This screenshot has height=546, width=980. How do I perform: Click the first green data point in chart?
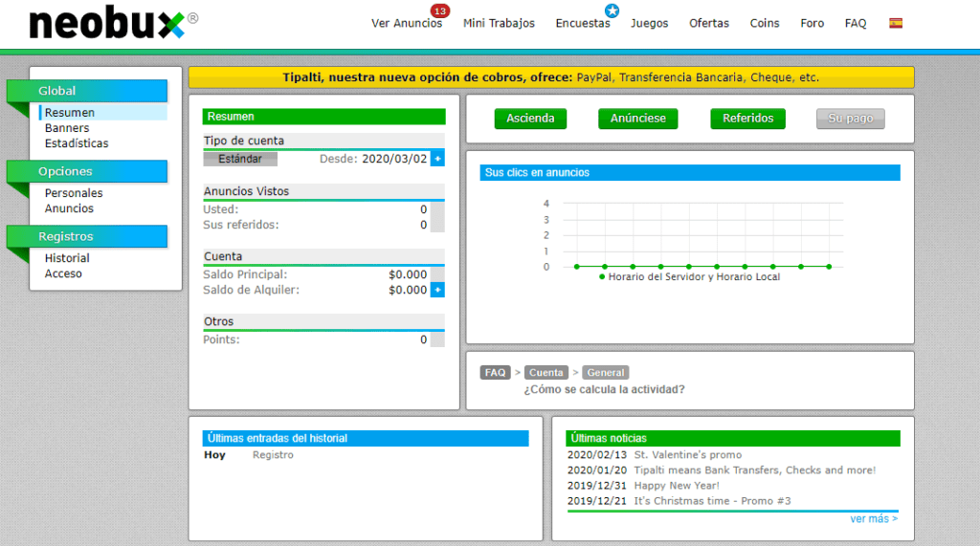[x=577, y=267]
